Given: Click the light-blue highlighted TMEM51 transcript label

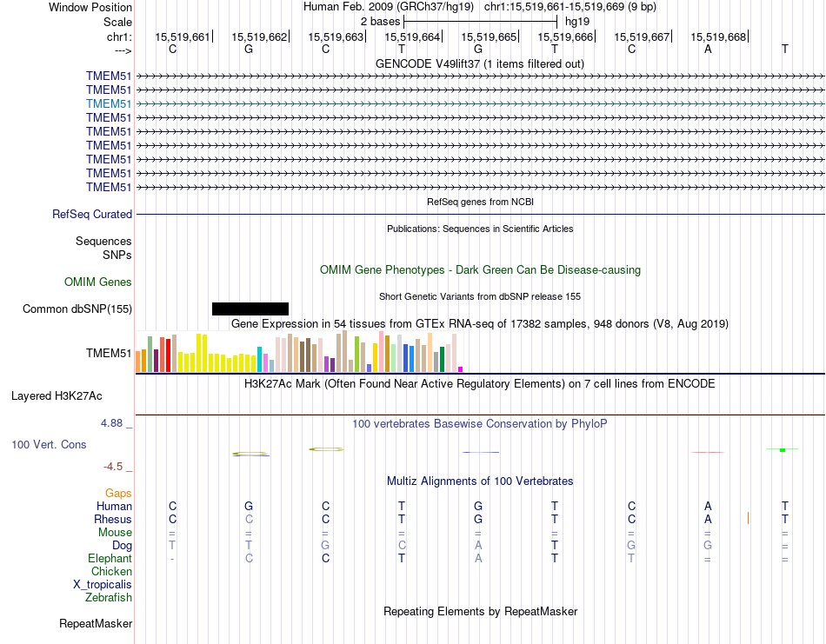Looking at the screenshot, I should coord(109,103).
